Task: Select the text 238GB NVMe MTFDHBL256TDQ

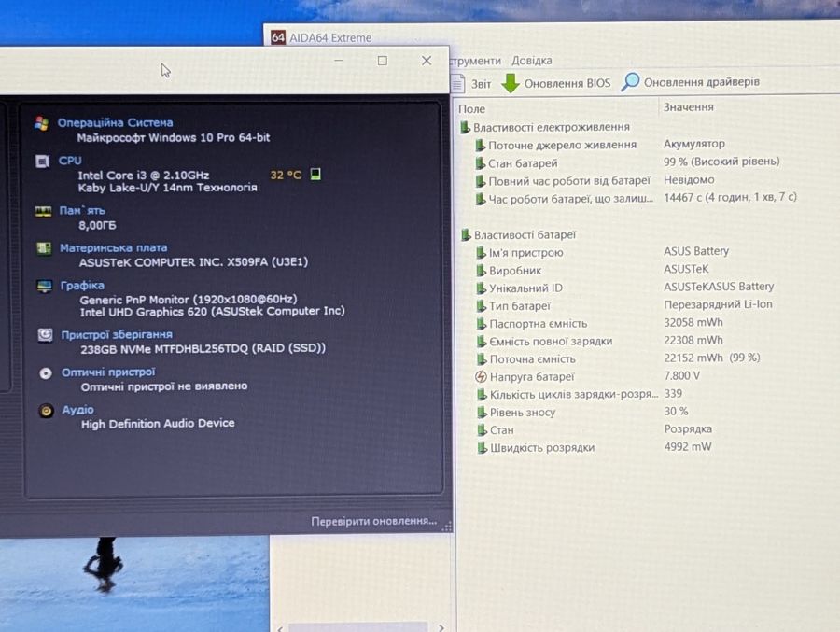Action: (x=164, y=349)
